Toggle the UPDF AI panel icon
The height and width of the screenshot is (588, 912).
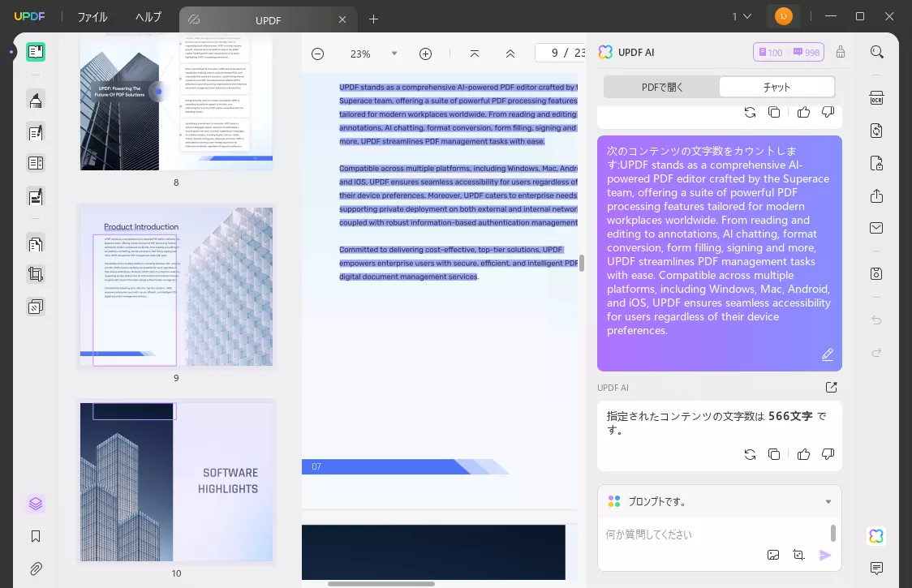click(x=876, y=535)
